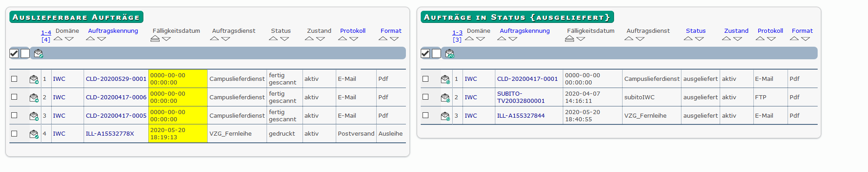Sort Zustand descending in Auslieferbare Aufträge
This screenshot has height=172, width=868.
coord(320,39)
